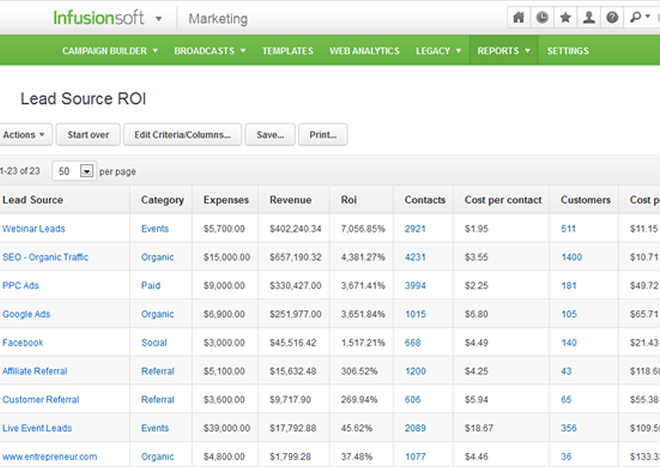The image size is (660, 467).
Task: Sort by Expenses column header
Action: (x=226, y=200)
